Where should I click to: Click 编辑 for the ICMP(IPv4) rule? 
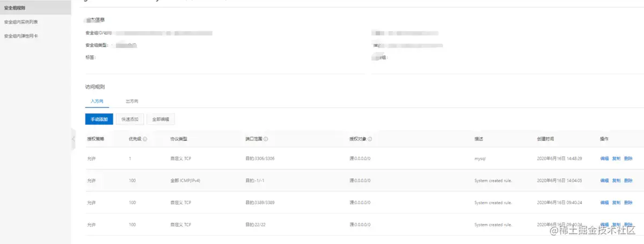tap(604, 181)
